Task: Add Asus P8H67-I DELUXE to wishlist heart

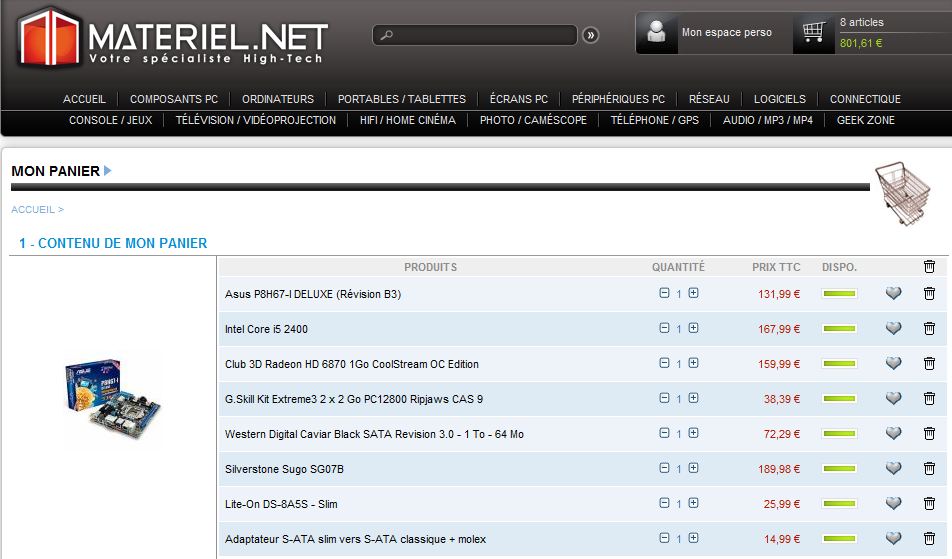Action: click(894, 294)
